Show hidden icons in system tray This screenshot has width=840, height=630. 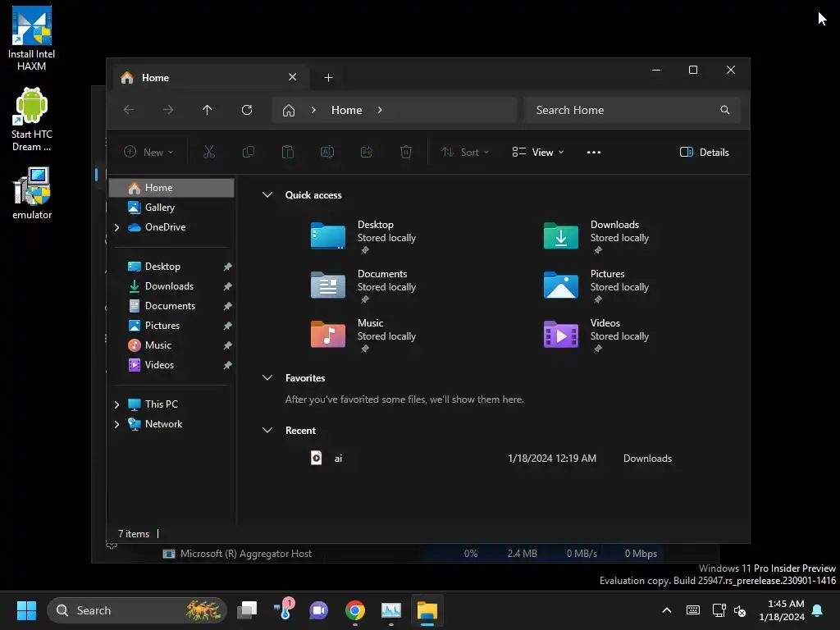coord(667,610)
